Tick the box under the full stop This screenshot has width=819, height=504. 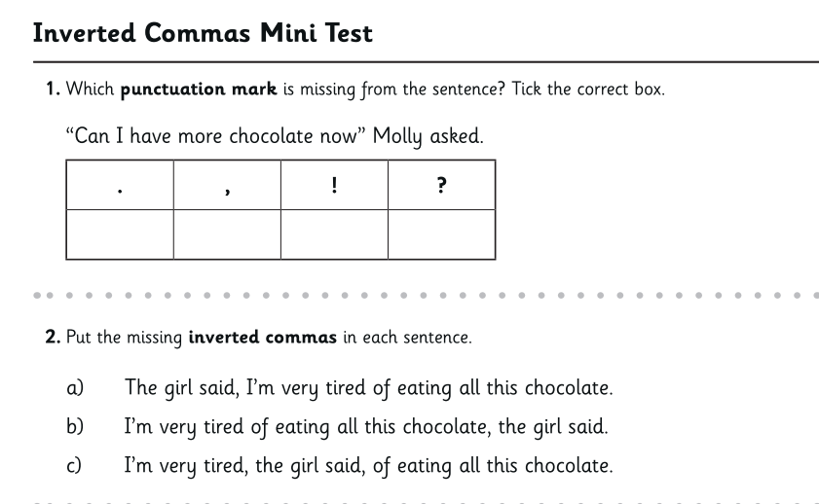120,234
